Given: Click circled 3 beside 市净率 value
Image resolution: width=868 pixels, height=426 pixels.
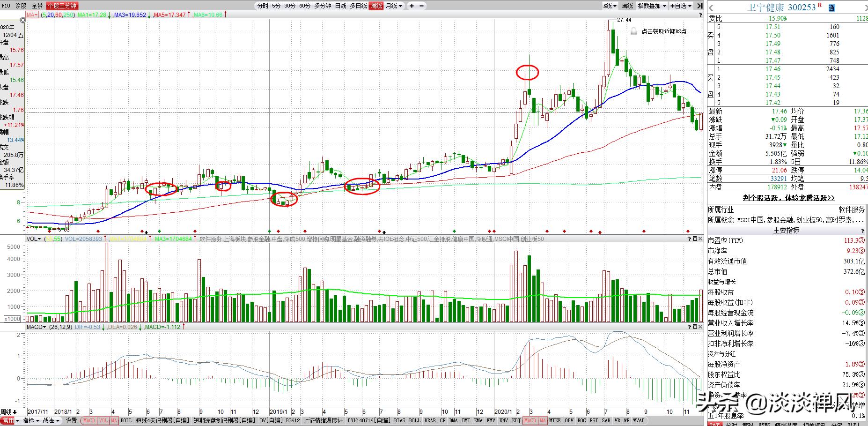Looking at the screenshot, I should coord(862,251).
